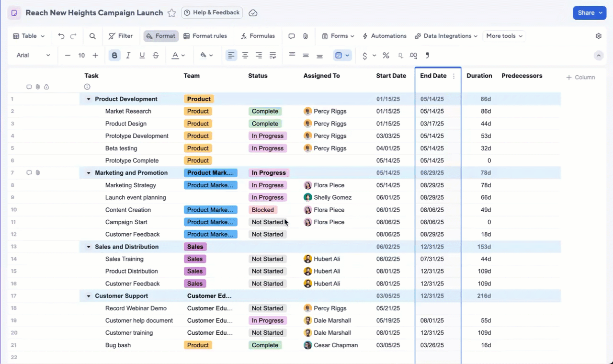Screen dimensions: 613x364
Task: Expand the Marketing and Promotion row group
Action: (x=88, y=172)
